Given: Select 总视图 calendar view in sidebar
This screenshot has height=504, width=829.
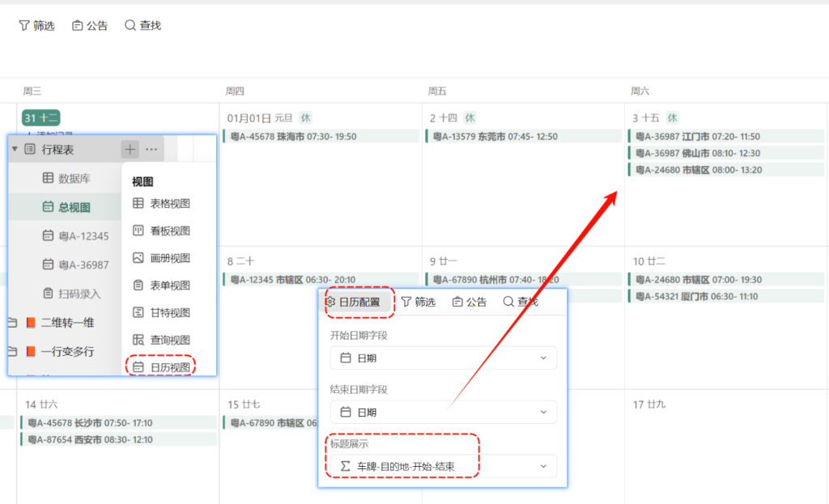Looking at the screenshot, I should pyautogui.click(x=66, y=207).
